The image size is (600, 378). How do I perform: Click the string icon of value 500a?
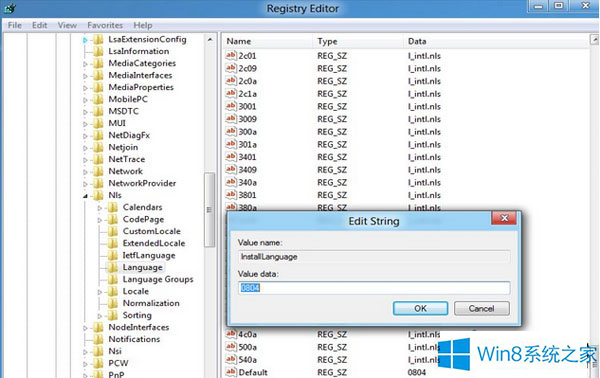click(231, 347)
